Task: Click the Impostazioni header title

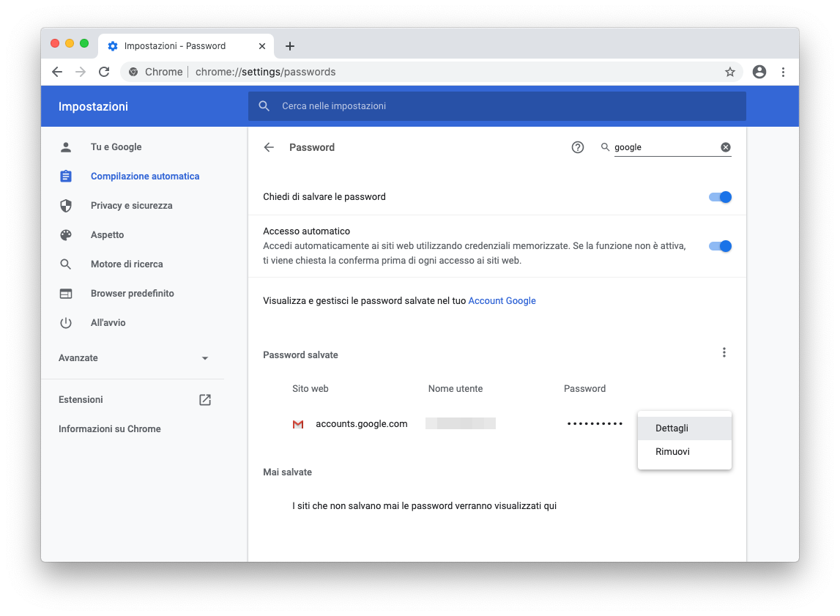Action: [x=93, y=106]
